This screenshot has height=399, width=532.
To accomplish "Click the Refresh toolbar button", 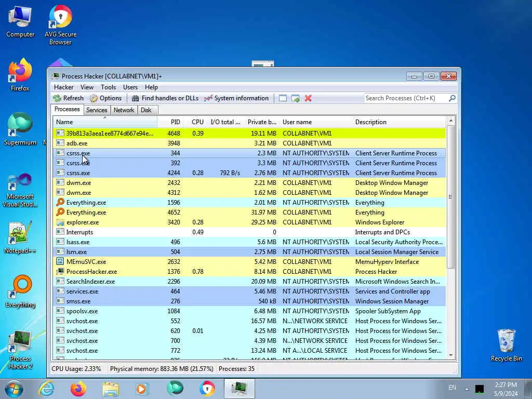I will (x=68, y=98).
